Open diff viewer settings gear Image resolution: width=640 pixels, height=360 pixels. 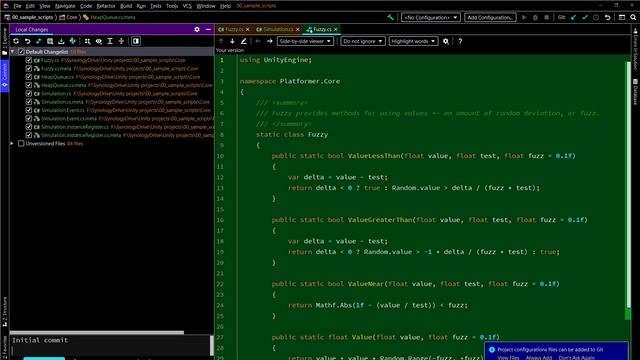(446, 41)
